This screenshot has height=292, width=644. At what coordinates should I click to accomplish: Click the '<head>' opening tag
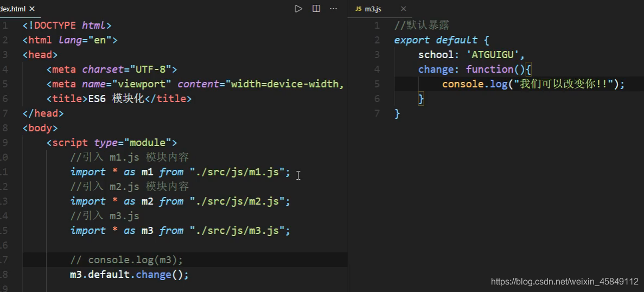coord(40,55)
